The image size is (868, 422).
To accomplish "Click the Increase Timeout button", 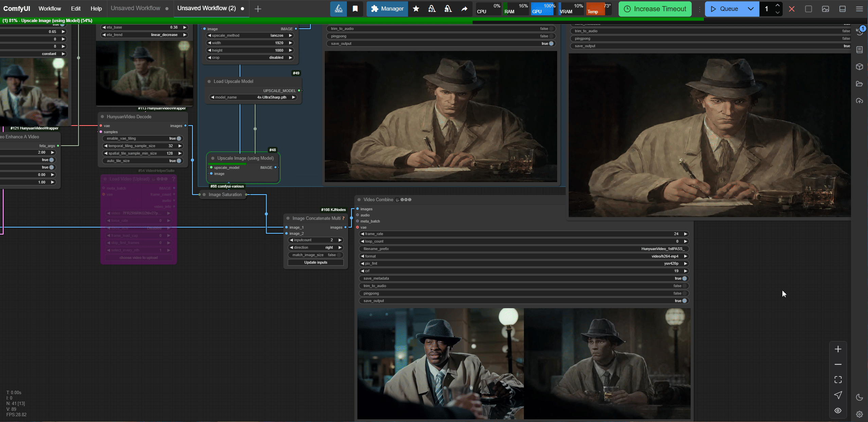I will pyautogui.click(x=655, y=9).
